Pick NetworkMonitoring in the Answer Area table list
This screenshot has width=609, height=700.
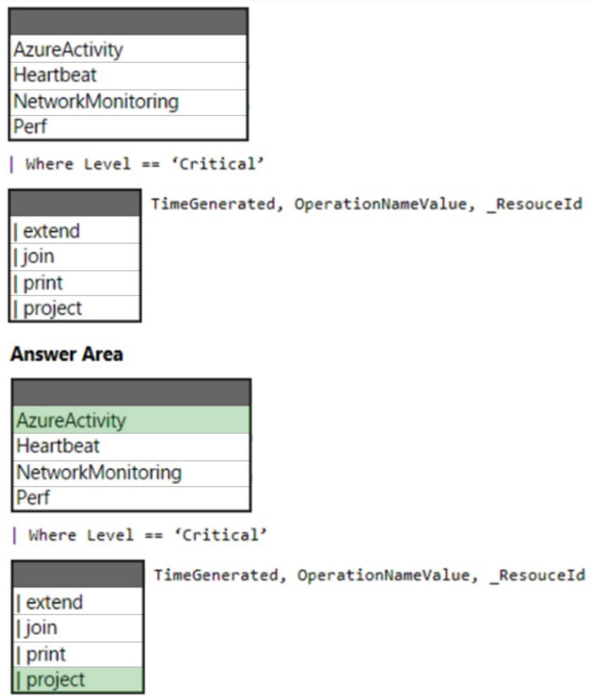click(x=131, y=472)
